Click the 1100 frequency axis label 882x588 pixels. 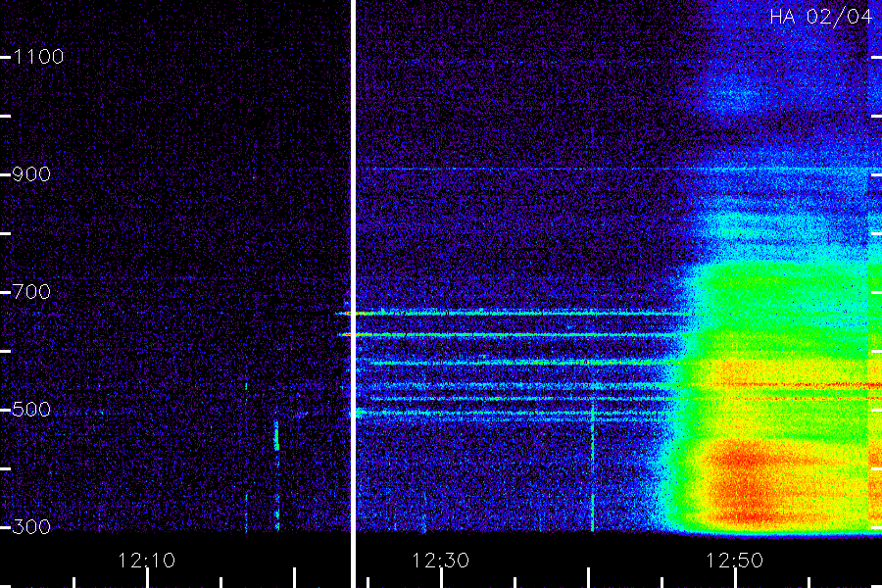click(x=38, y=57)
